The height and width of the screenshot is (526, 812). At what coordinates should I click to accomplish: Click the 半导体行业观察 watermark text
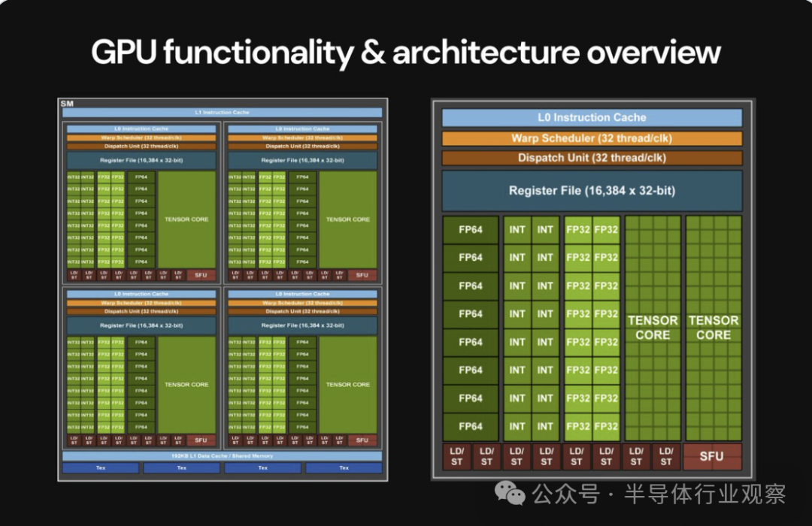pos(704,494)
